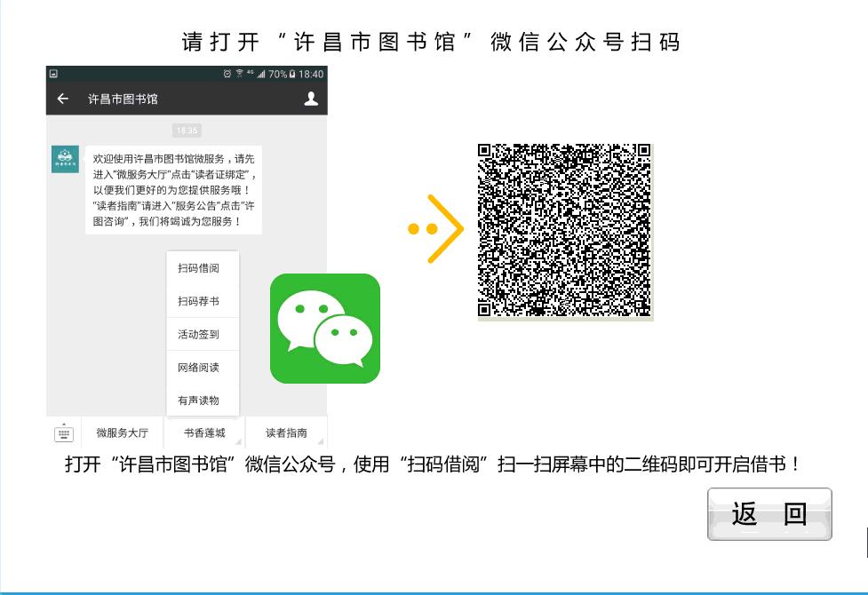Open 有声读物 menu entry
The height and width of the screenshot is (595, 868).
[x=199, y=401]
